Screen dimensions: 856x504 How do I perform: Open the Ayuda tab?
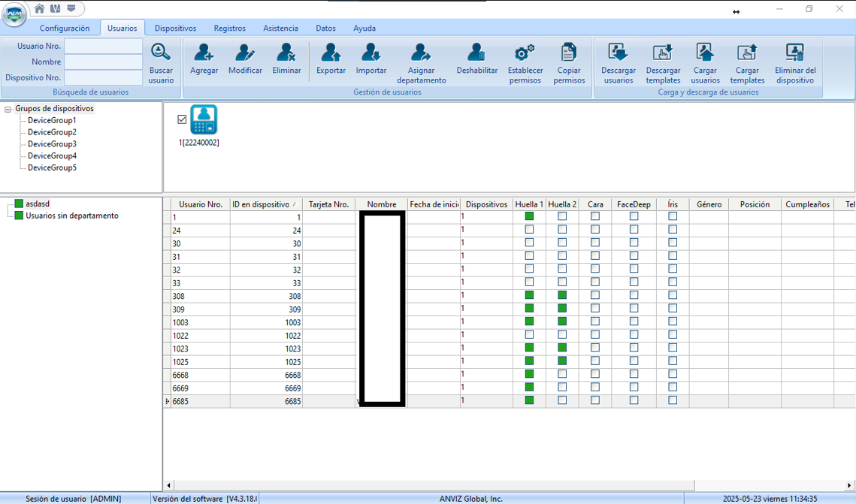pos(364,28)
